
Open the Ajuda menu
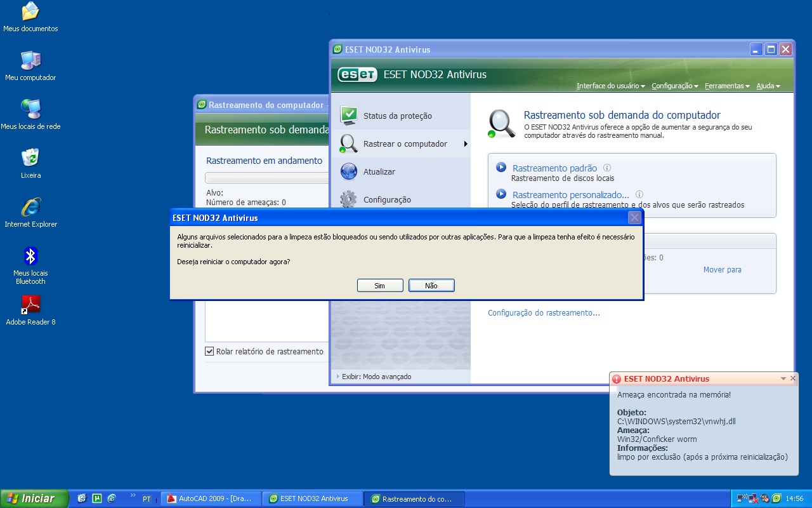click(x=765, y=85)
